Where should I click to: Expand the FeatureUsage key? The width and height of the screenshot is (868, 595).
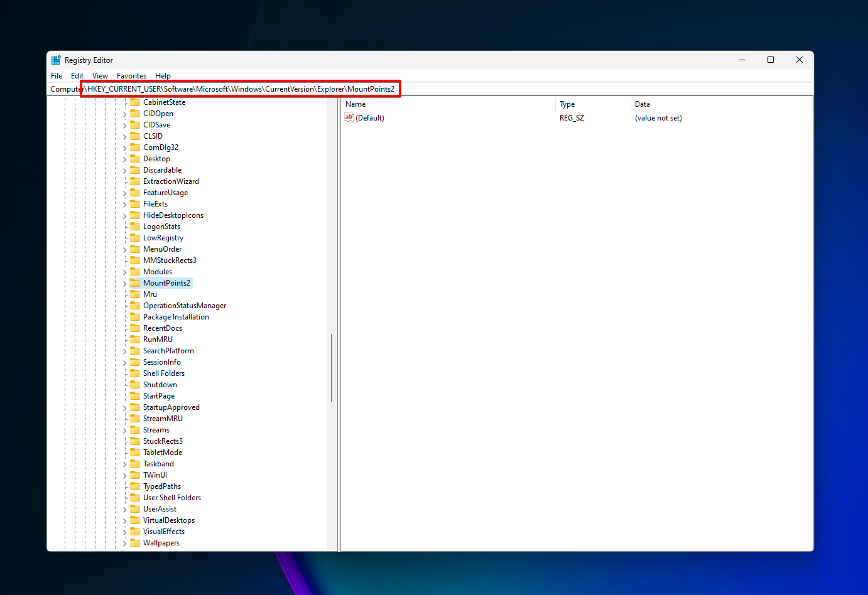click(124, 193)
